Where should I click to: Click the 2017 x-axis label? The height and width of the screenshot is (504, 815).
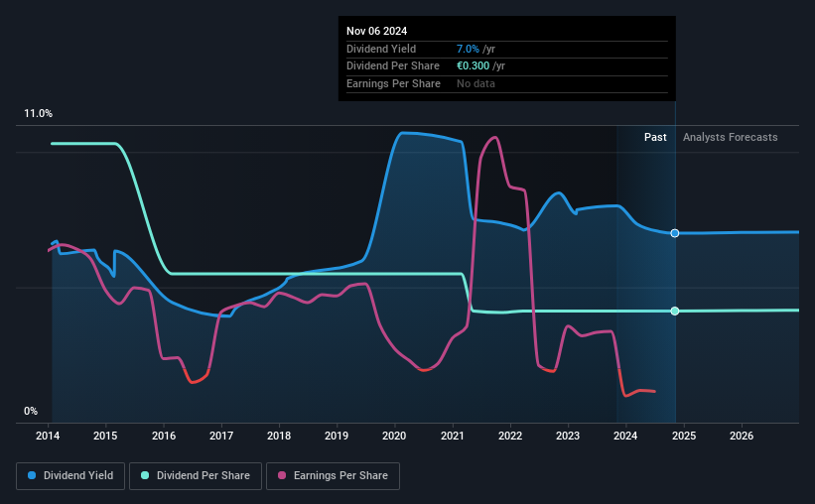pyautogui.click(x=221, y=436)
